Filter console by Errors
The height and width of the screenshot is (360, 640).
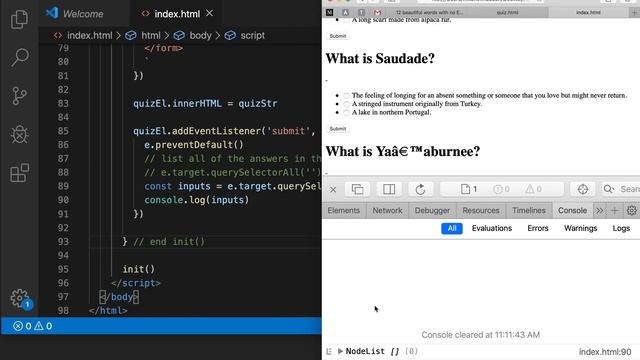coord(538,228)
